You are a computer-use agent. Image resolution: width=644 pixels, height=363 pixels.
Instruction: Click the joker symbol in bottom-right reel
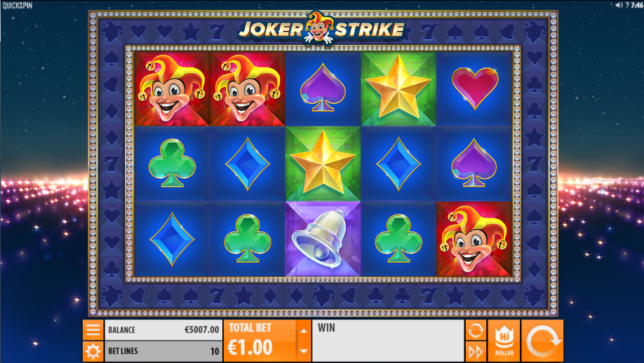pos(474,239)
